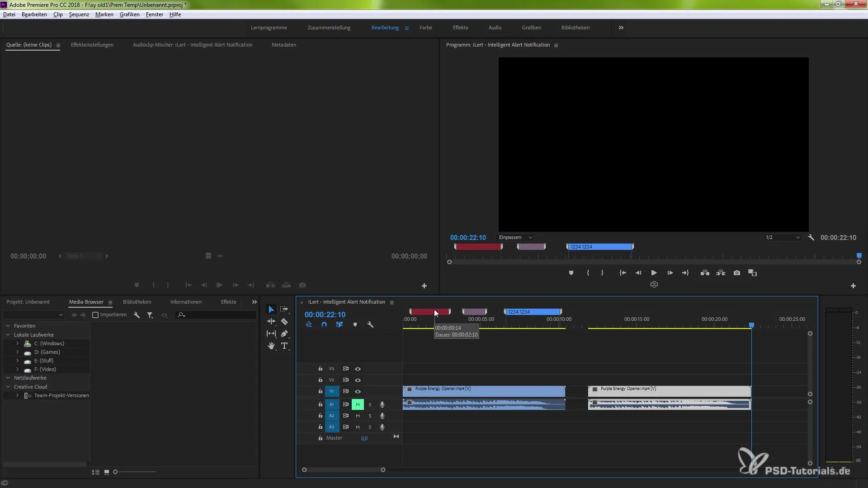This screenshot has width=868, height=488.
Task: Select the Type tool
Action: click(x=284, y=346)
